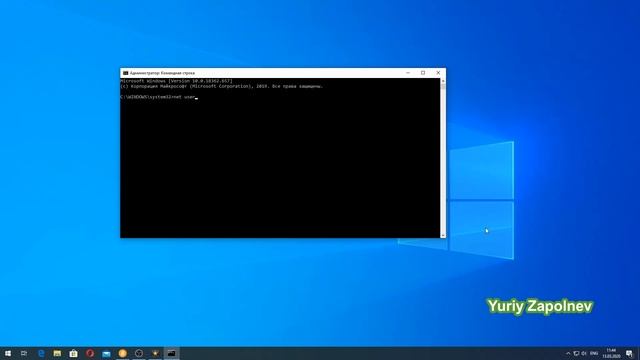The width and height of the screenshot is (640, 360).
Task: Select the Command Prompt taskbar button
Action: (171, 353)
